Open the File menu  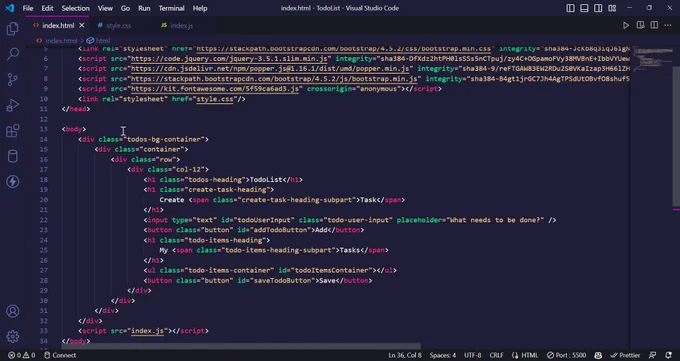[x=28, y=8]
